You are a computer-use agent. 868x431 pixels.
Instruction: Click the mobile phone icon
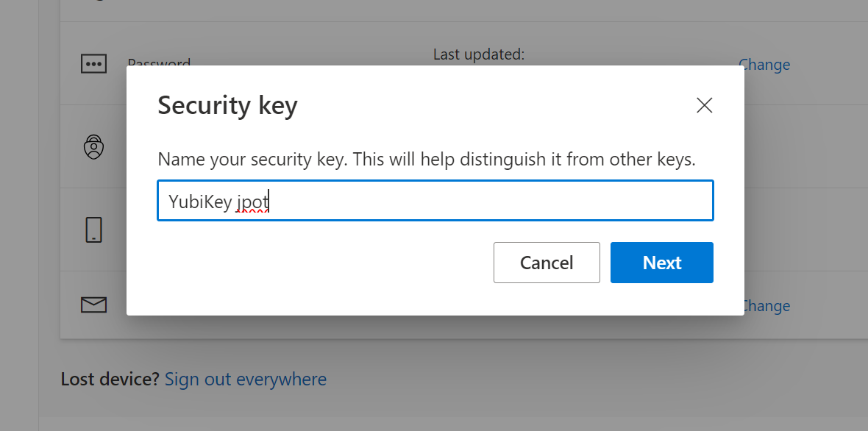[x=93, y=229]
